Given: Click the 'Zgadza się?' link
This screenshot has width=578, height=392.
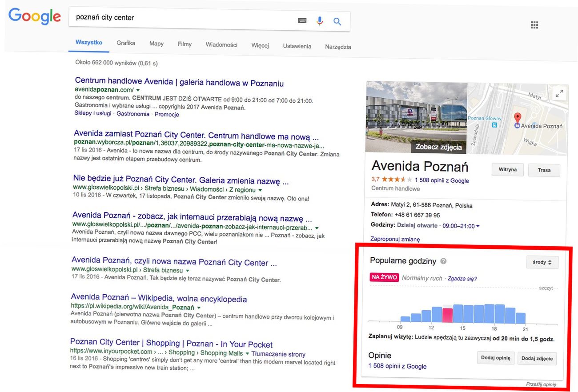Looking at the screenshot, I should pyautogui.click(x=462, y=279).
